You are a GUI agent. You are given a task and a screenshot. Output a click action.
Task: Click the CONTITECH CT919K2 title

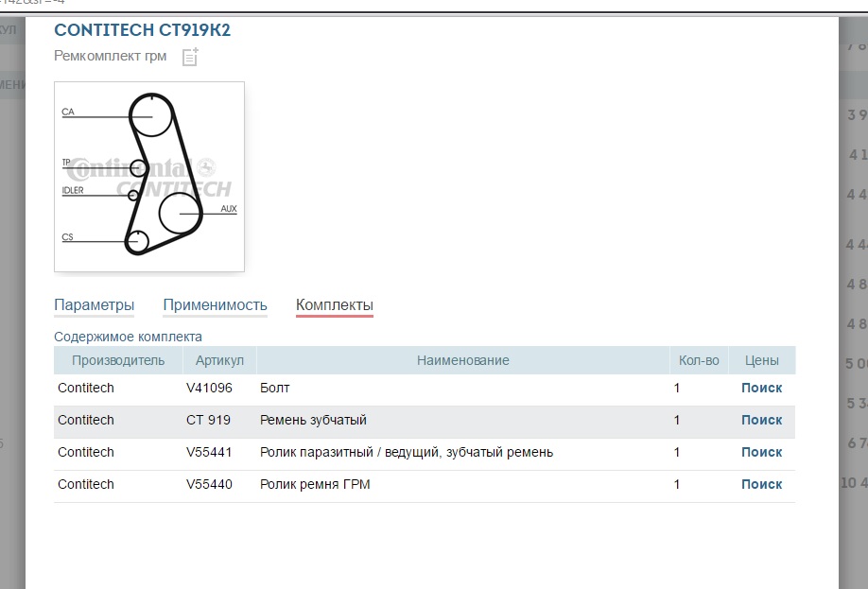(142, 30)
